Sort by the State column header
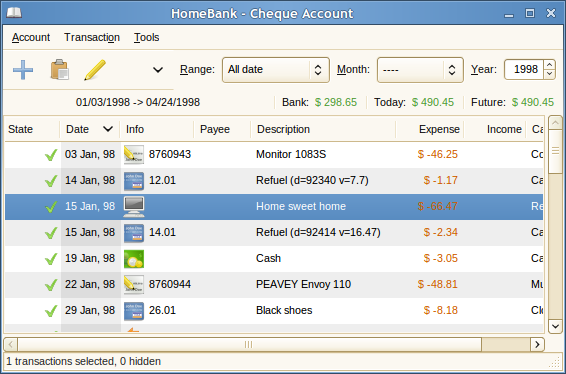The height and width of the screenshot is (374, 566). coord(32,129)
